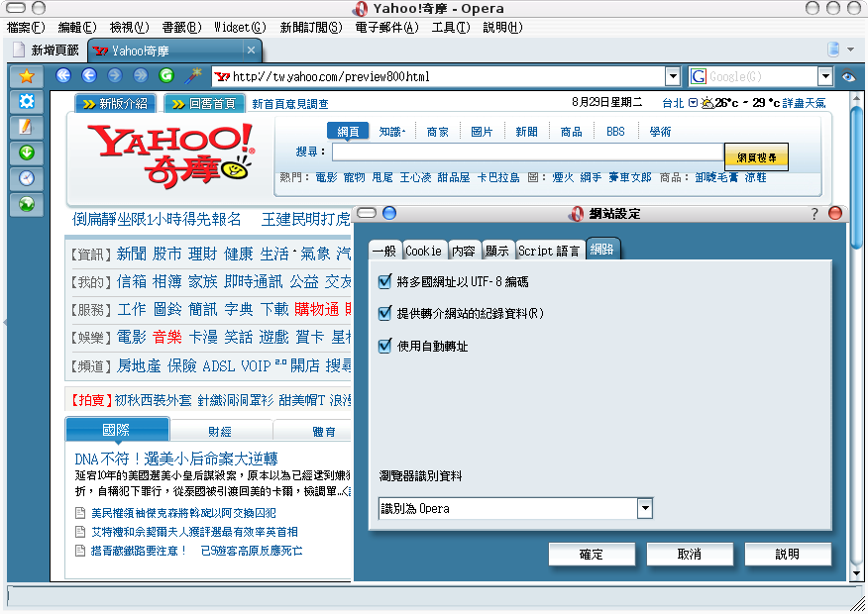
Task: Click the 取消 button
Action: tap(690, 555)
